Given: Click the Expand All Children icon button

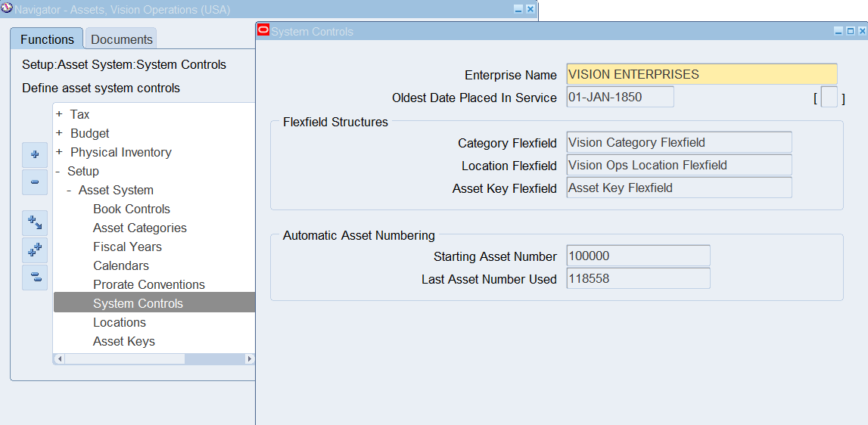Looking at the screenshot, I should point(35,223).
